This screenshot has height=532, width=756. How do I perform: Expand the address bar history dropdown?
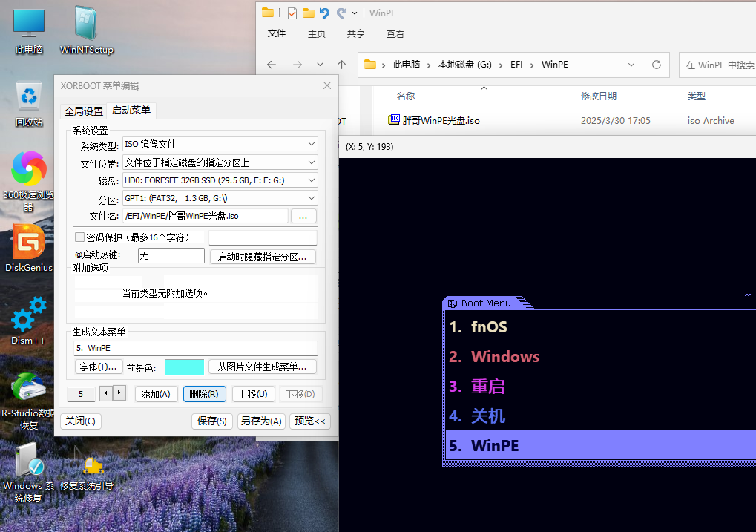click(x=631, y=65)
